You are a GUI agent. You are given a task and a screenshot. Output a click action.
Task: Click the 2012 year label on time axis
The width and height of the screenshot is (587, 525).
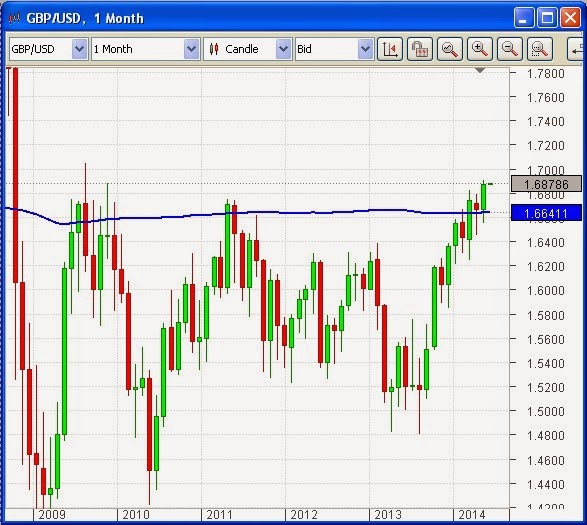click(304, 515)
